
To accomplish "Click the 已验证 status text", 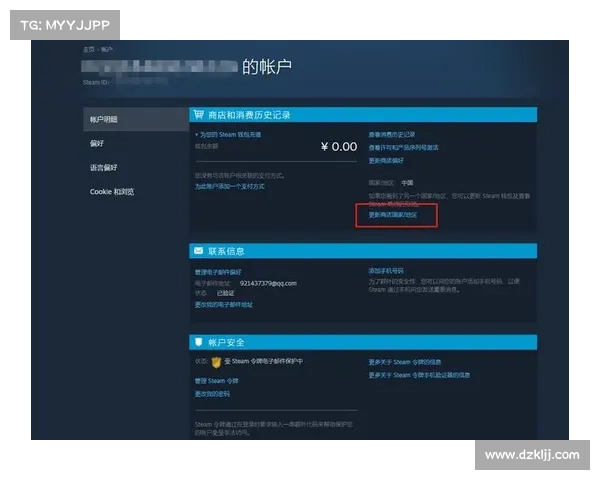I will tap(225, 293).
